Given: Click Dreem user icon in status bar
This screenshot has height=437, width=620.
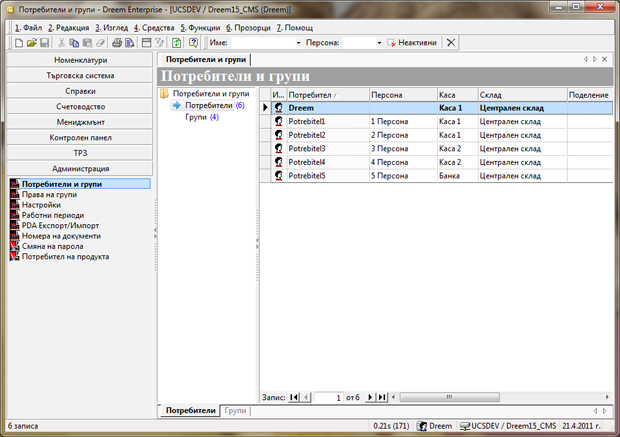Looking at the screenshot, I should point(422,426).
